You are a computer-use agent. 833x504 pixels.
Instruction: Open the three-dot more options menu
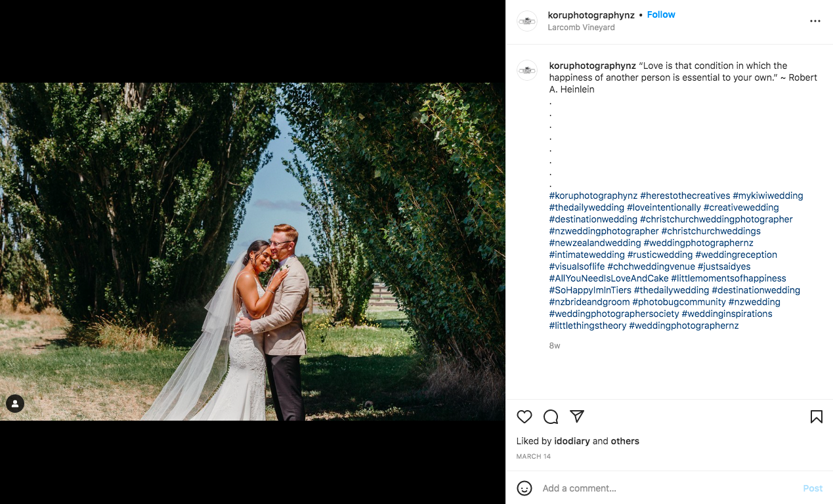pos(815,21)
